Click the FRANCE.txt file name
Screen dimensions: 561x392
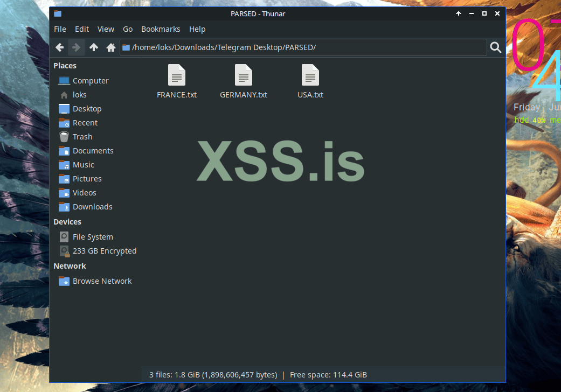click(x=177, y=95)
